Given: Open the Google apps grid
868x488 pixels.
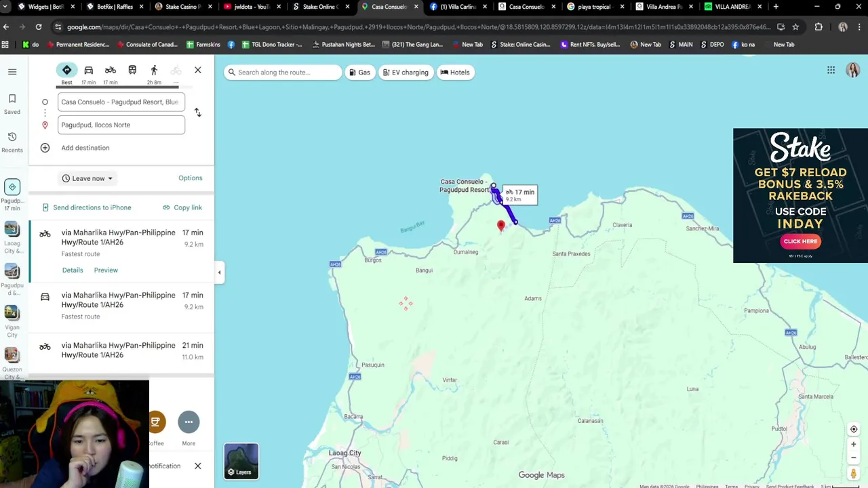Looking at the screenshot, I should [x=831, y=70].
